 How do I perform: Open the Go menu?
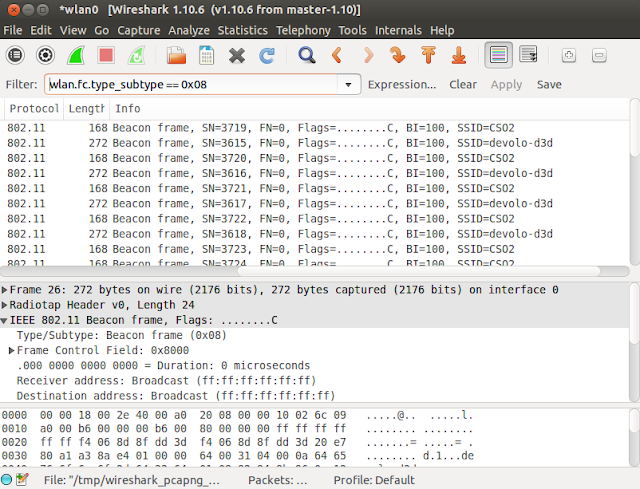click(x=102, y=30)
